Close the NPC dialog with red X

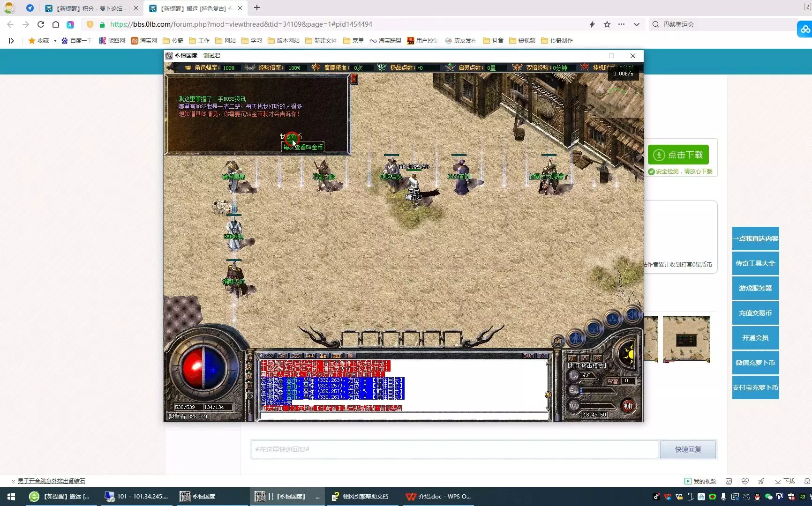pyautogui.click(x=354, y=79)
